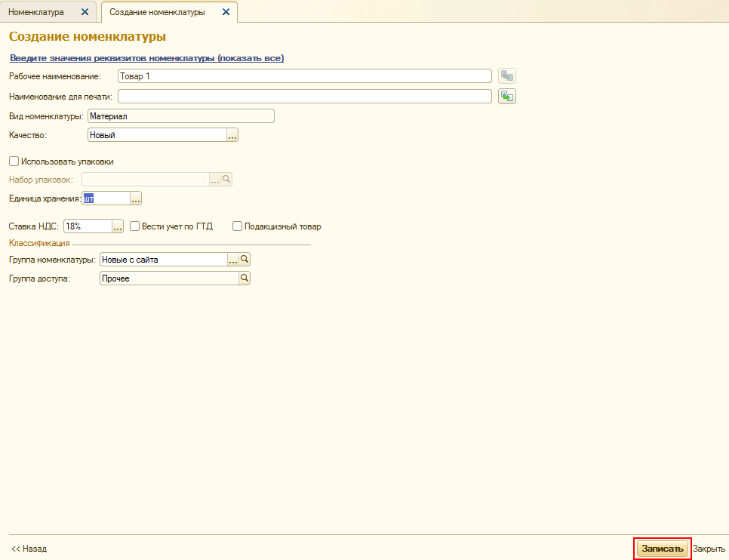Click the copy icon beside Рабочее наименование
Screen dimensions: 729x560
coord(507,75)
